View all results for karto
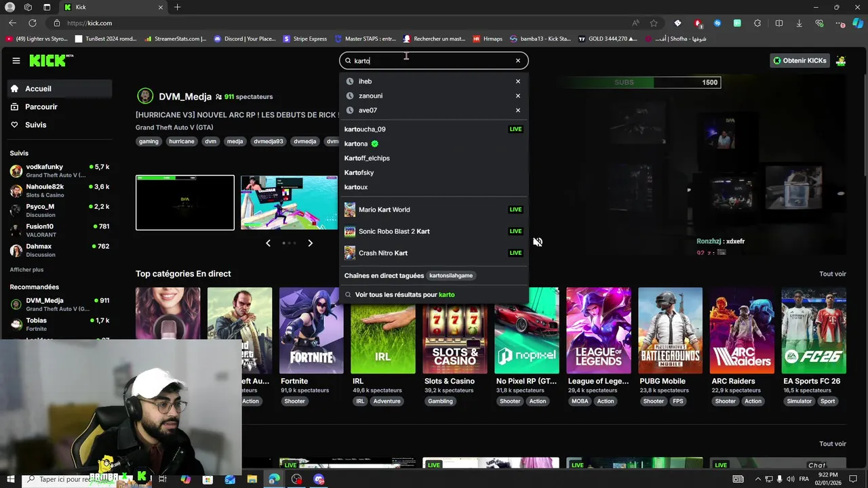Viewport: 868px width, 488px height. click(x=434, y=295)
